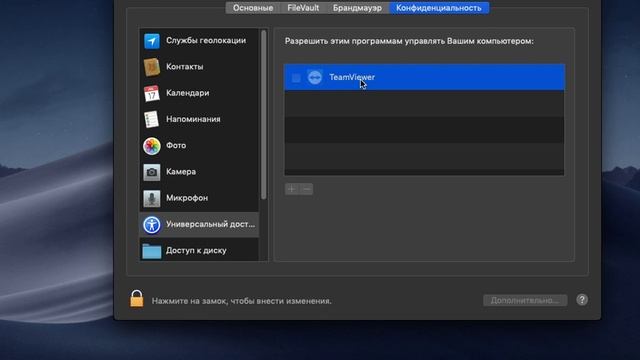640x360 pixels.
Task: Click the Contacts book icon
Action: pyautogui.click(x=152, y=67)
